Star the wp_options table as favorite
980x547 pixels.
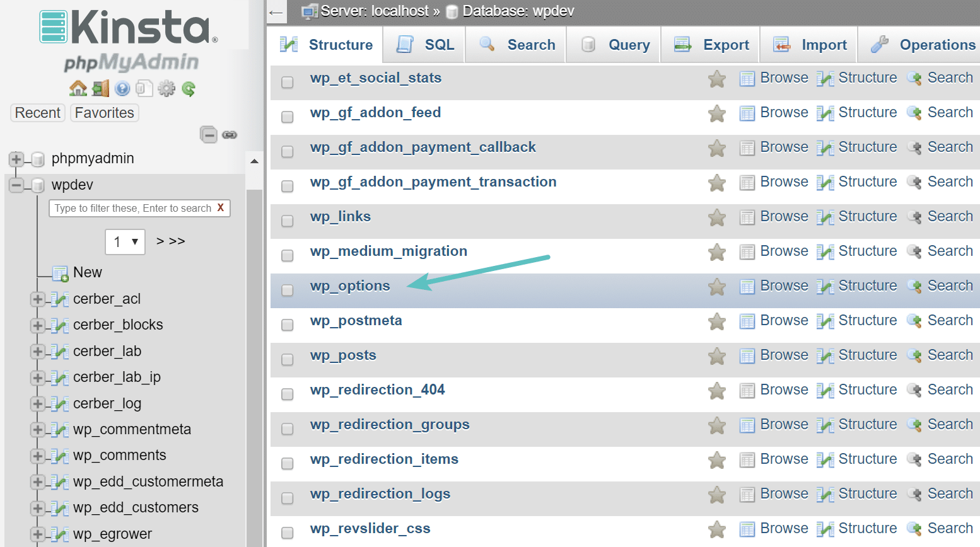(716, 287)
